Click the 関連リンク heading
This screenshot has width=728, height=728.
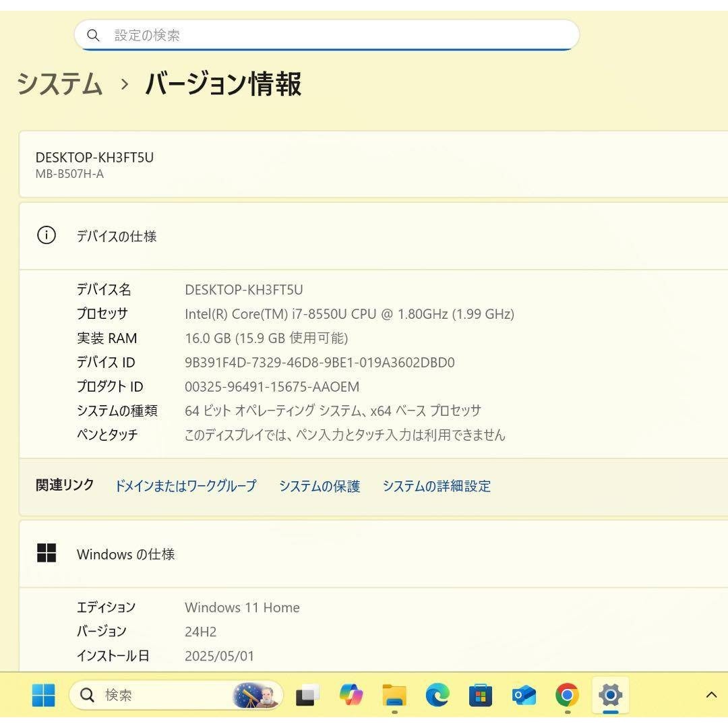coord(65,485)
